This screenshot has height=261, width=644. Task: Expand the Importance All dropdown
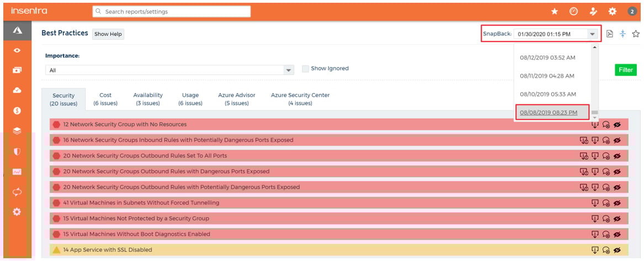tap(288, 71)
